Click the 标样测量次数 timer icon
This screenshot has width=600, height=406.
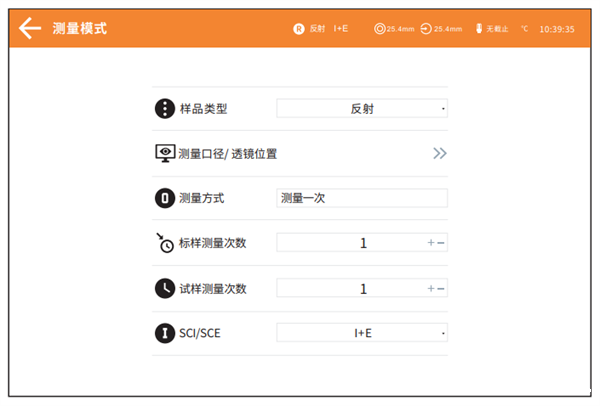[164, 243]
